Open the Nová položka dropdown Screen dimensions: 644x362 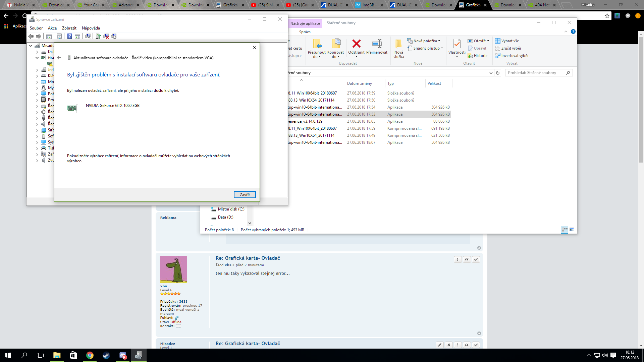pyautogui.click(x=424, y=41)
